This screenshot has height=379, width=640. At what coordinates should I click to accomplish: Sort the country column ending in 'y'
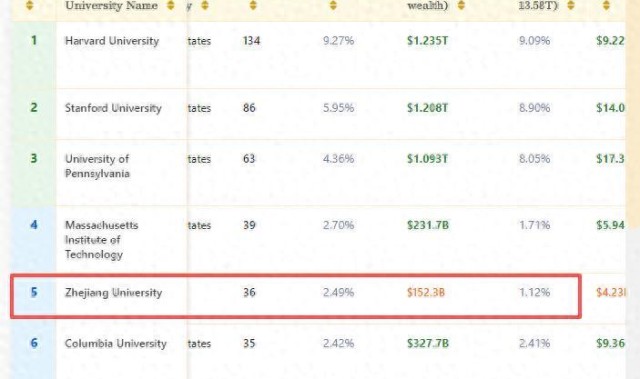click(x=205, y=5)
